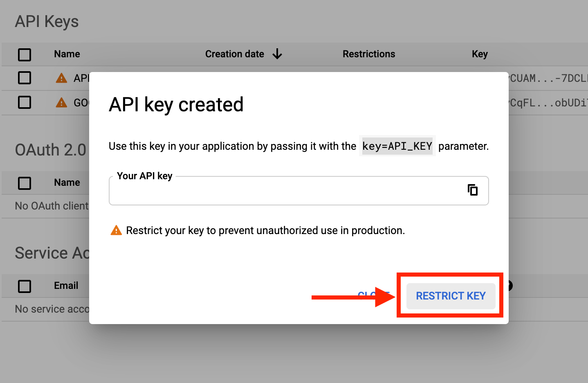Click the Key column header
Viewport: 588px width, 383px height.
tap(480, 54)
